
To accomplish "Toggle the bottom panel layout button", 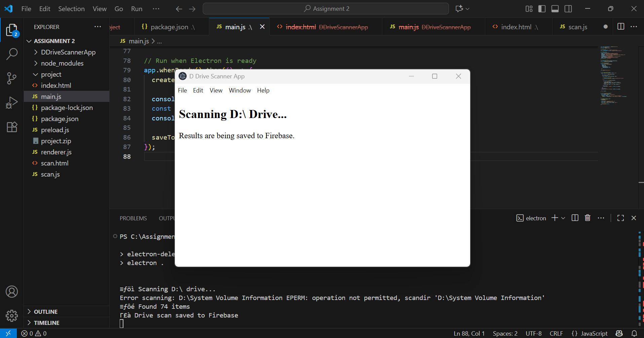I will [555, 9].
